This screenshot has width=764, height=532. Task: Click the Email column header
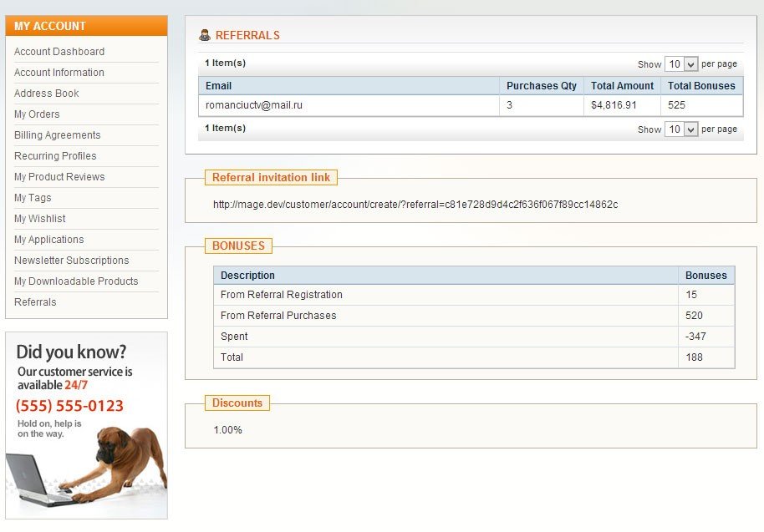[x=349, y=86]
